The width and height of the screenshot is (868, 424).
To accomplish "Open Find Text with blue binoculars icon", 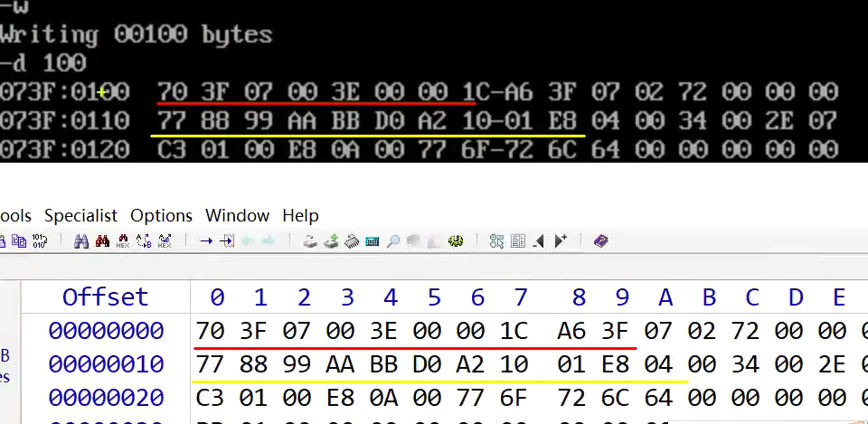I will tap(81, 241).
